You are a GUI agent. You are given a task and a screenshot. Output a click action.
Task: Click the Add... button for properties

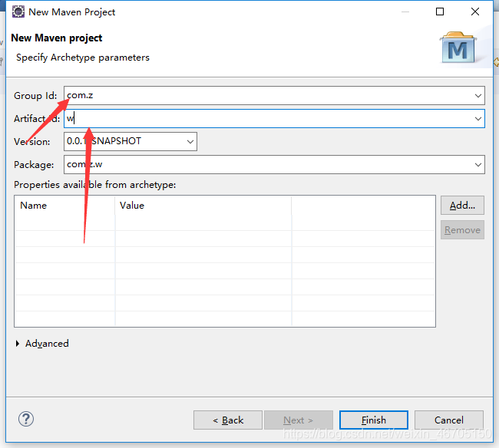462,206
